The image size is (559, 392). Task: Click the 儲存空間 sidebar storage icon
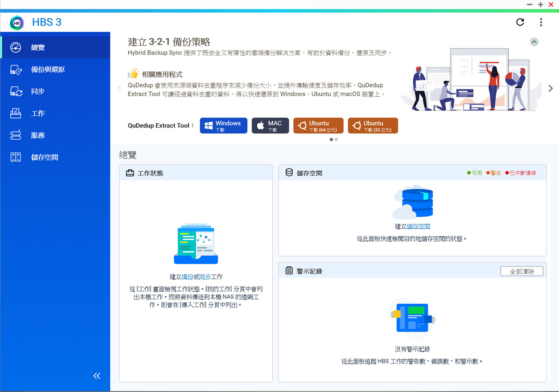click(x=16, y=157)
